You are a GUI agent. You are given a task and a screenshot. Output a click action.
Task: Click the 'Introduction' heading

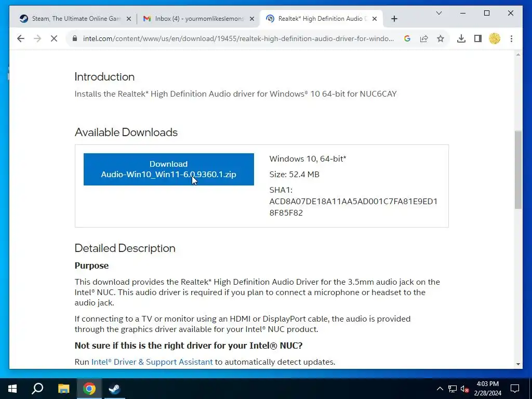tap(104, 77)
